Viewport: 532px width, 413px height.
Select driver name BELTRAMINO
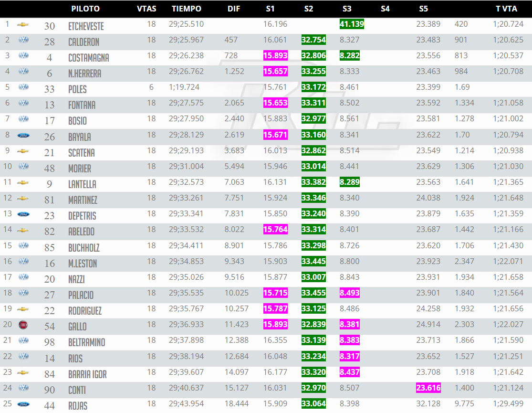(87, 342)
